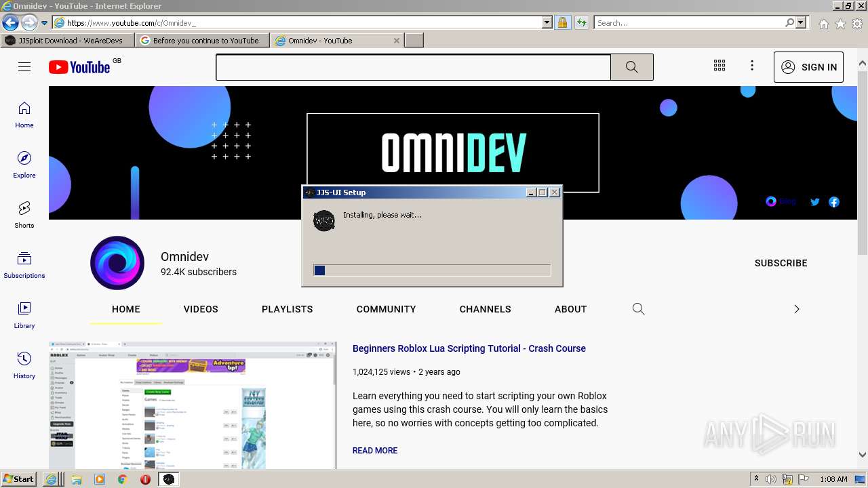Open Explore in the YouTube sidebar
The image size is (868, 488).
point(24,165)
